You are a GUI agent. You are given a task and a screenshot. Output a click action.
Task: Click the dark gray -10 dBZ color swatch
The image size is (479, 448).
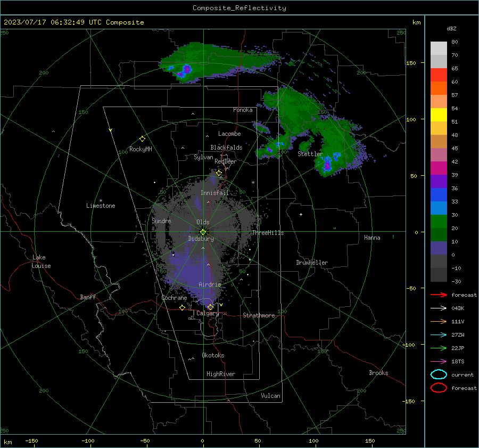coord(439,275)
